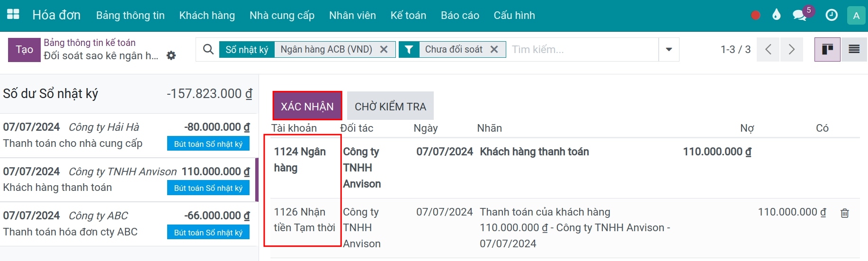Click the 110.000.000 đ credit amount
The width and height of the screenshot is (868, 261).
[792, 212]
